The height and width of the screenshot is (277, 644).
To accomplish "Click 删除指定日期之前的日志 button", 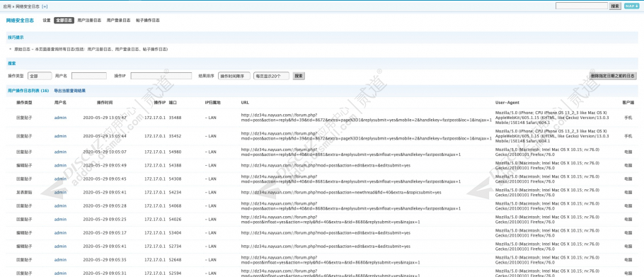I will click(613, 76).
